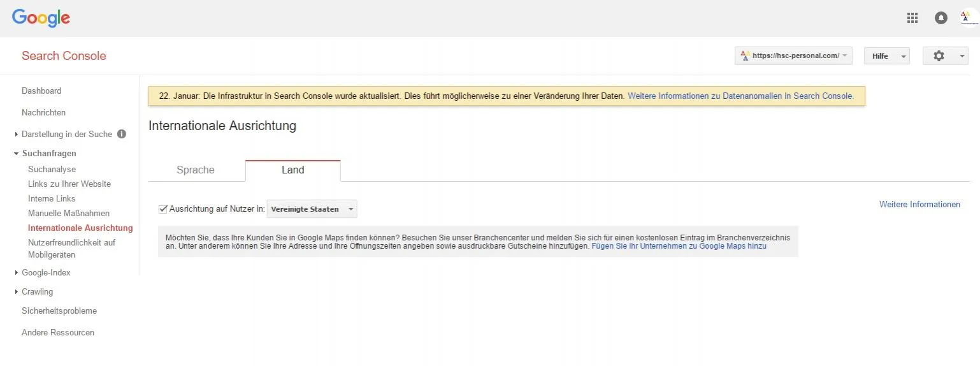980x366 pixels.
Task: Open Nutzerfreundlichkeit auf Mobilgeräten
Action: [71, 249]
